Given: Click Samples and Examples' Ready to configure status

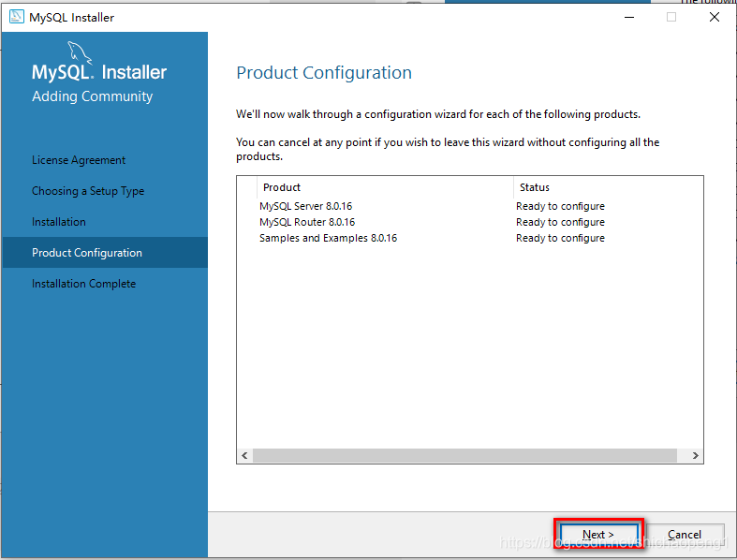Looking at the screenshot, I should coord(560,238).
